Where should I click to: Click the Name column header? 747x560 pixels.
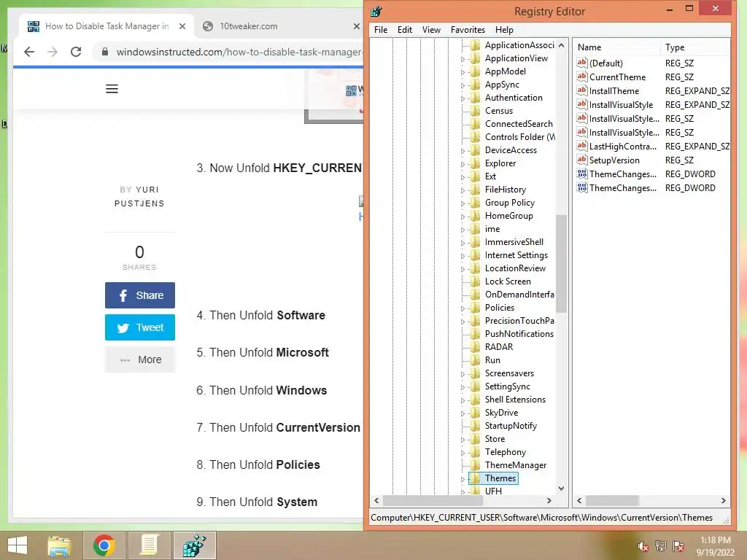(x=617, y=47)
